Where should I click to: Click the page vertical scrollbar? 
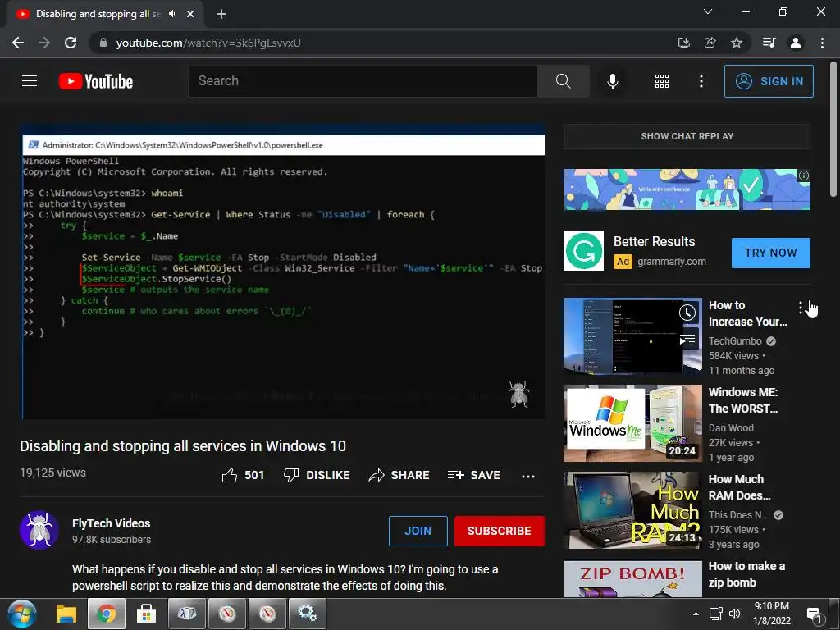pyautogui.click(x=833, y=129)
